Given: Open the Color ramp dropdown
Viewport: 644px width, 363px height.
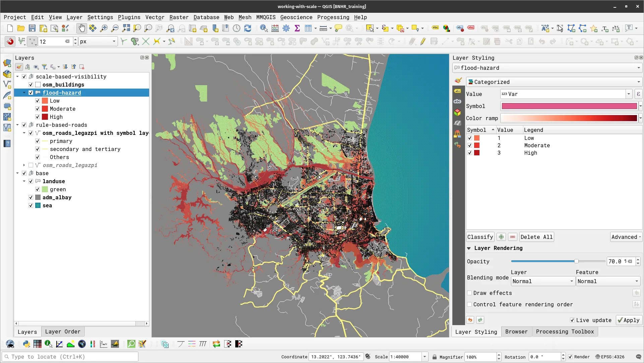Looking at the screenshot, I should click(x=641, y=118).
